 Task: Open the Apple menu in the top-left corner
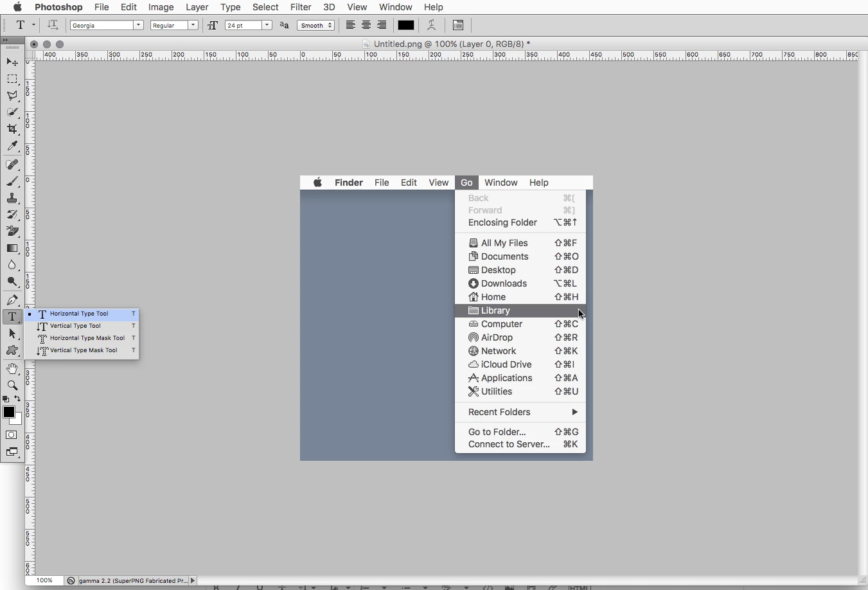click(17, 7)
